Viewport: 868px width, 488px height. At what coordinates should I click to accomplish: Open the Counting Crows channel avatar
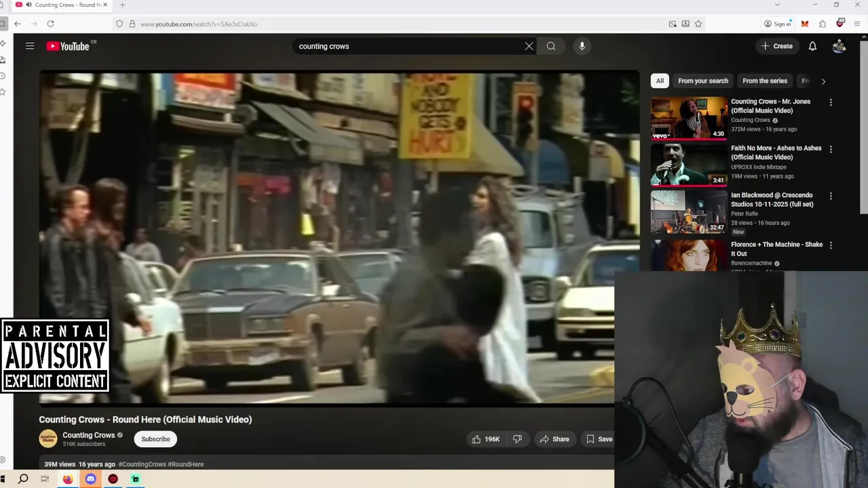tap(47, 439)
